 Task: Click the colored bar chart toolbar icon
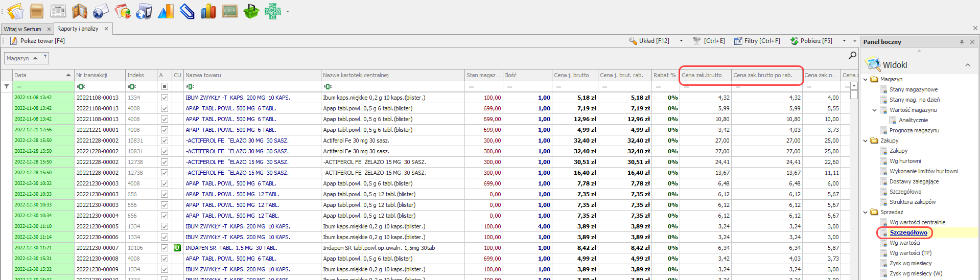(x=208, y=11)
